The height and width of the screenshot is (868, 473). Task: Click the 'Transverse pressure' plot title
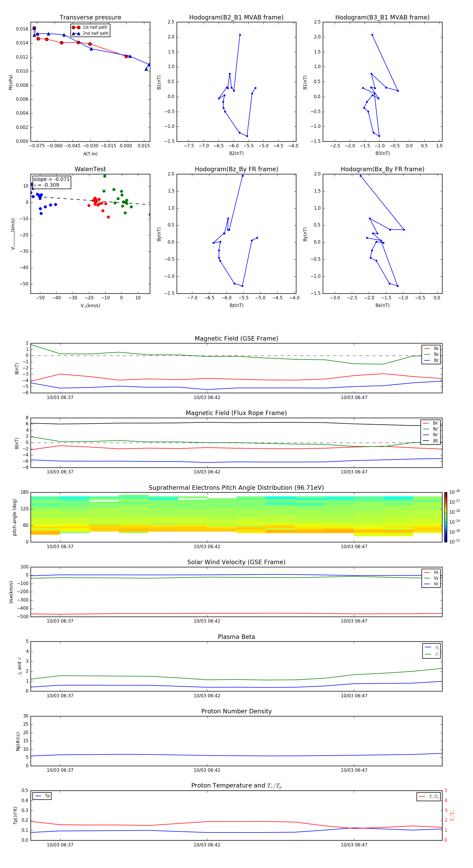[90, 18]
